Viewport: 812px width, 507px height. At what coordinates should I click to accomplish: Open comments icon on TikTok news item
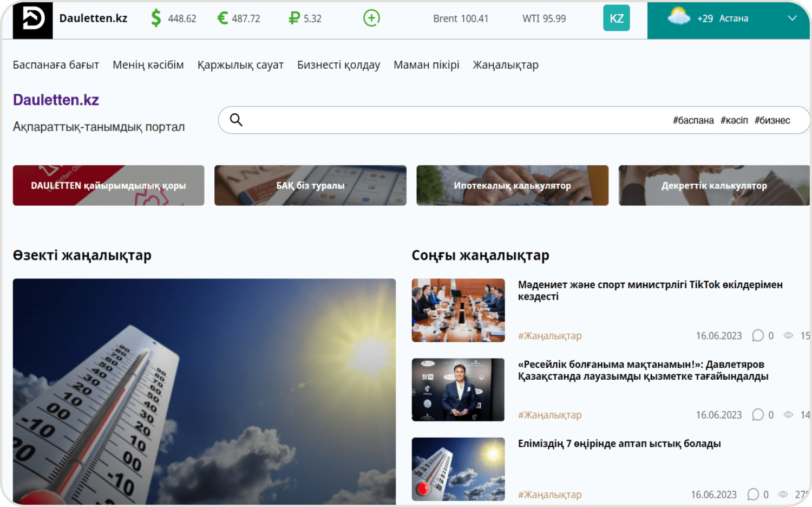click(x=758, y=336)
